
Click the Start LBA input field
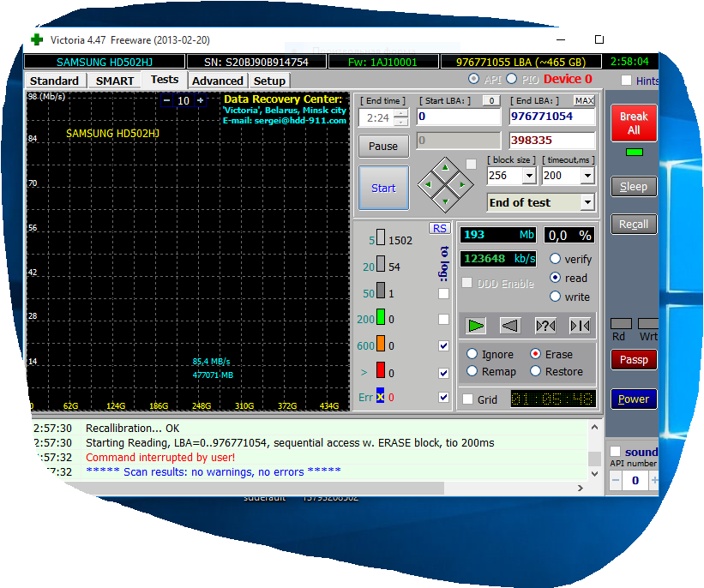point(458,117)
